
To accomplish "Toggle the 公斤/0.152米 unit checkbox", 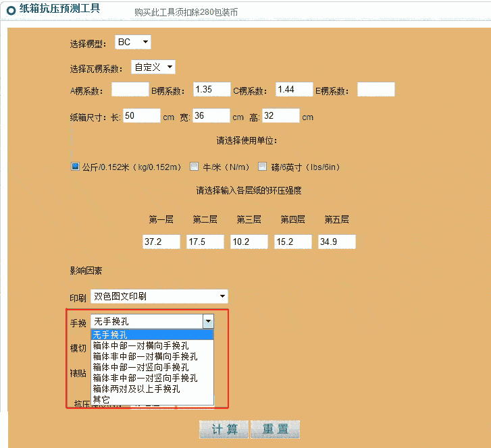I will click(76, 167).
